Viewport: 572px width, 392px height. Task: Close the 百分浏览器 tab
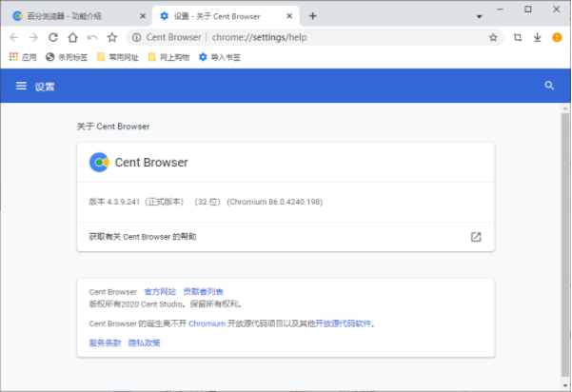pyautogui.click(x=143, y=16)
